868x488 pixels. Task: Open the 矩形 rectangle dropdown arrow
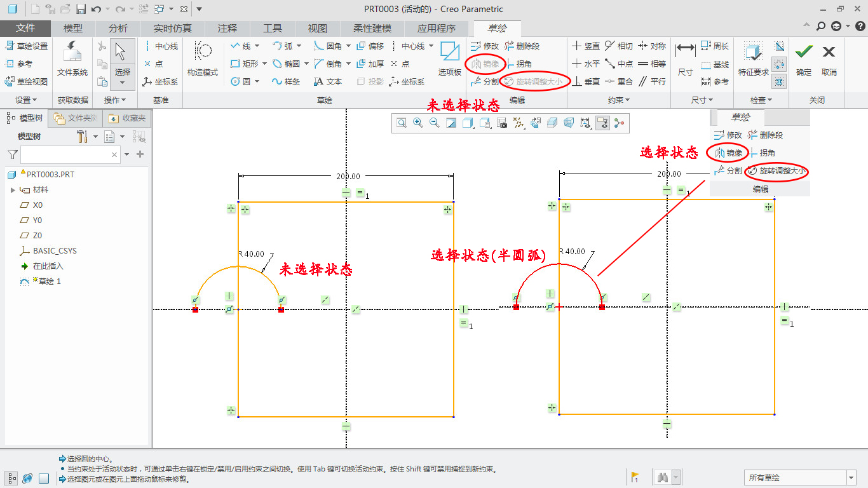(x=264, y=64)
